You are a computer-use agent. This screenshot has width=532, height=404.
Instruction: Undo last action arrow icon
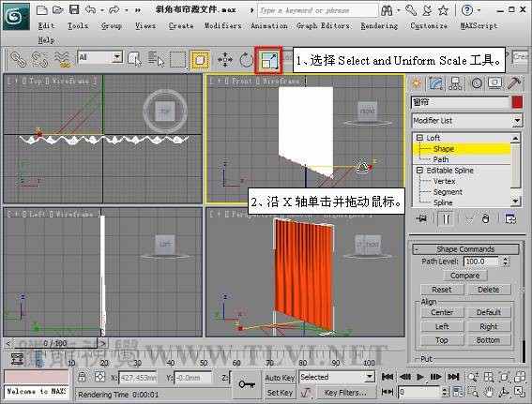point(90,9)
